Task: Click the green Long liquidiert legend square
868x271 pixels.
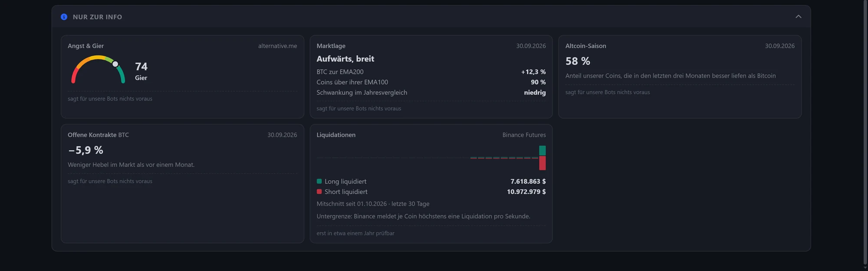Action: [x=319, y=181]
